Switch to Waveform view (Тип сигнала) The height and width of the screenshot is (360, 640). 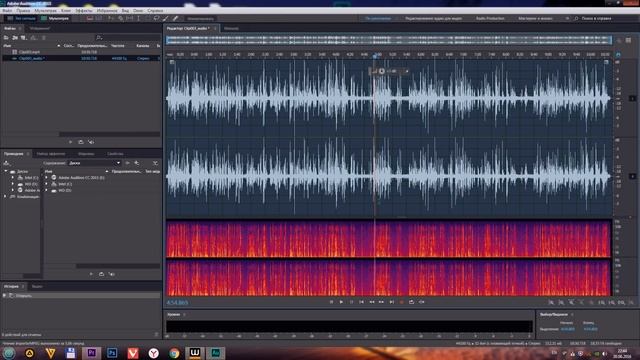tap(21, 18)
